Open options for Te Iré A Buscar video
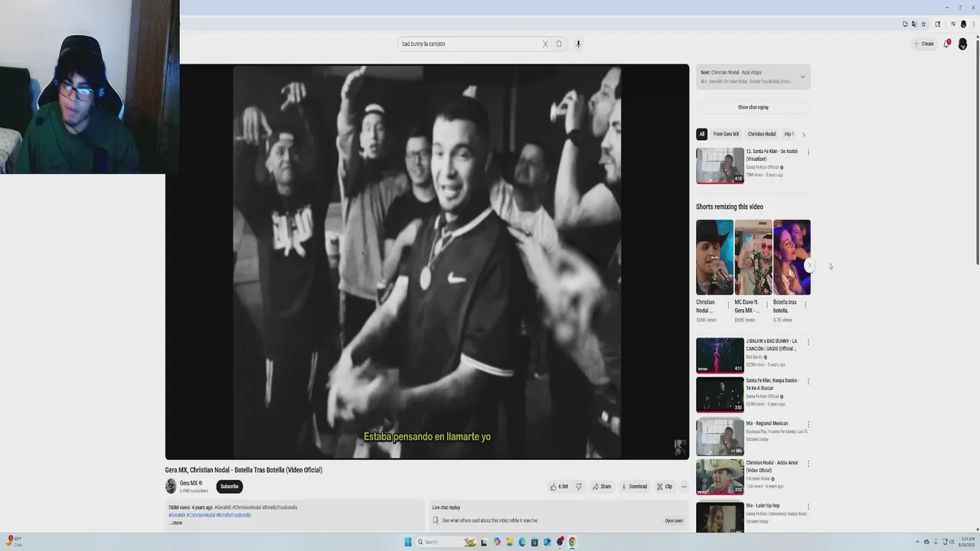Screen dimensions: 980x551 808,381
